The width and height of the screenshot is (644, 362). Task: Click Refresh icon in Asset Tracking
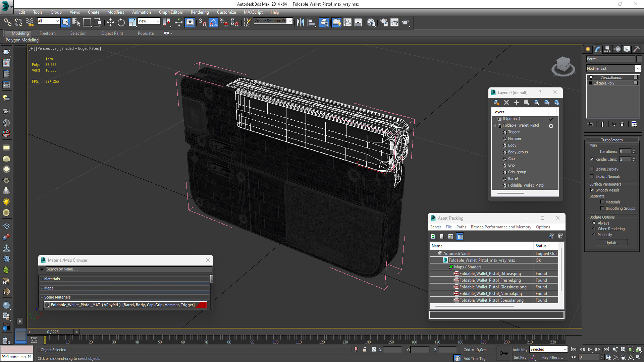tap(433, 236)
